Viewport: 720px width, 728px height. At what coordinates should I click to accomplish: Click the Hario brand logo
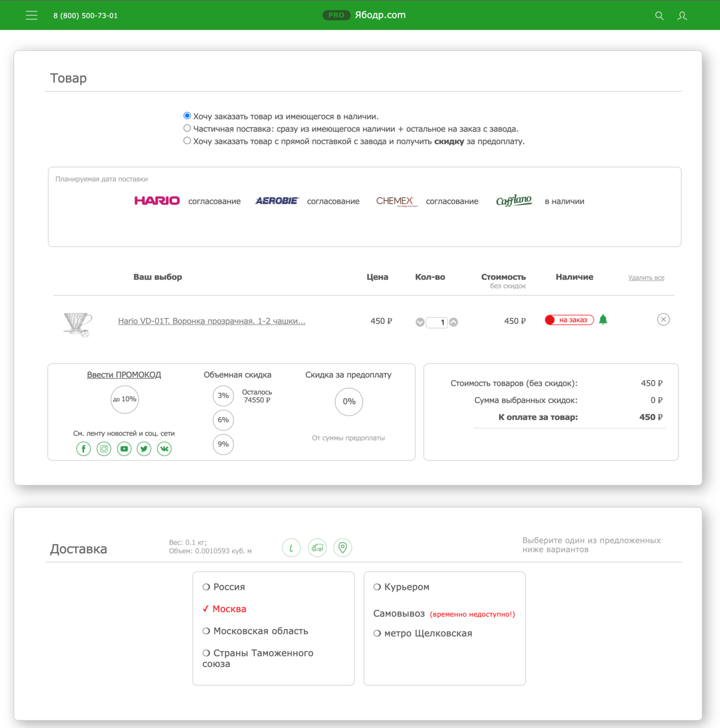tap(157, 201)
